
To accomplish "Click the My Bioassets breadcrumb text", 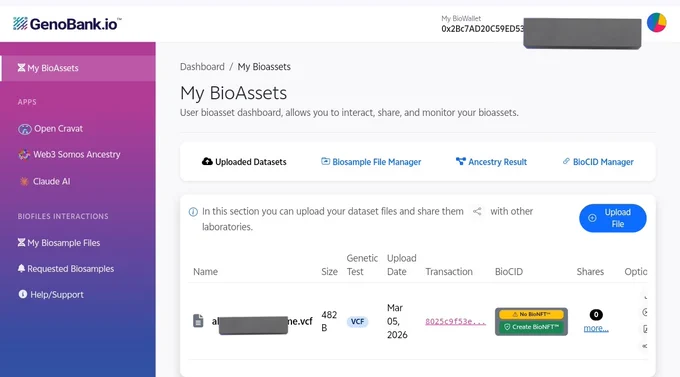I will pyautogui.click(x=264, y=67).
